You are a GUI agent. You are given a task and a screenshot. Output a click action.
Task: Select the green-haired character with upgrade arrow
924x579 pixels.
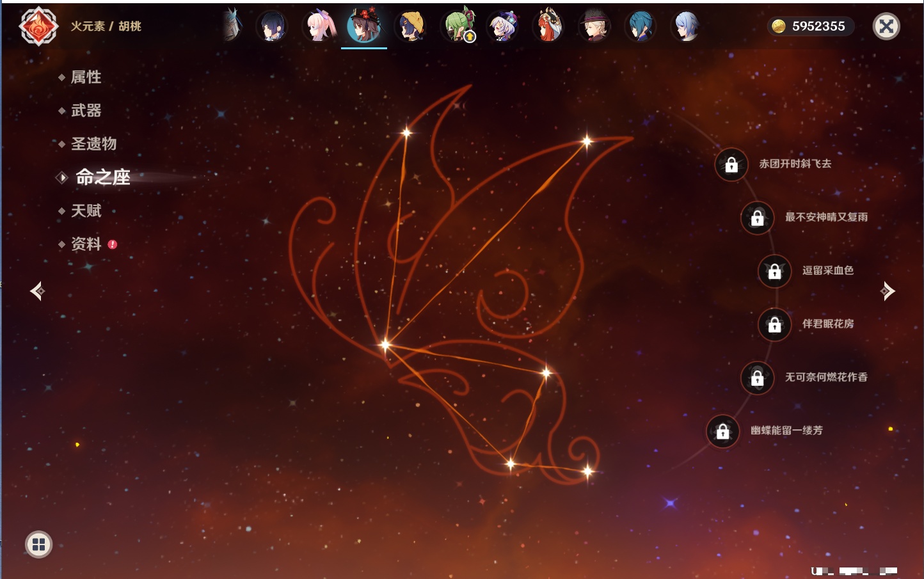(458, 26)
